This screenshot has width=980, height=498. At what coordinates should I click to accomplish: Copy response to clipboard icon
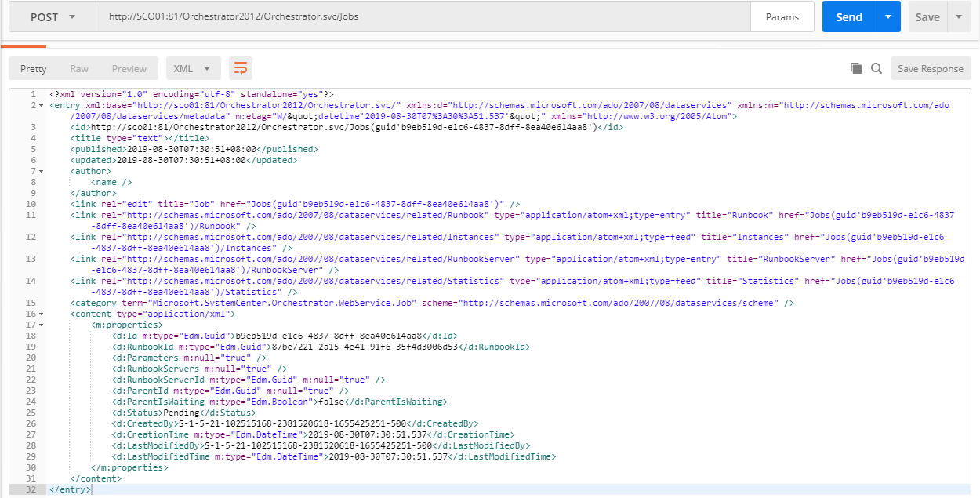[856, 68]
